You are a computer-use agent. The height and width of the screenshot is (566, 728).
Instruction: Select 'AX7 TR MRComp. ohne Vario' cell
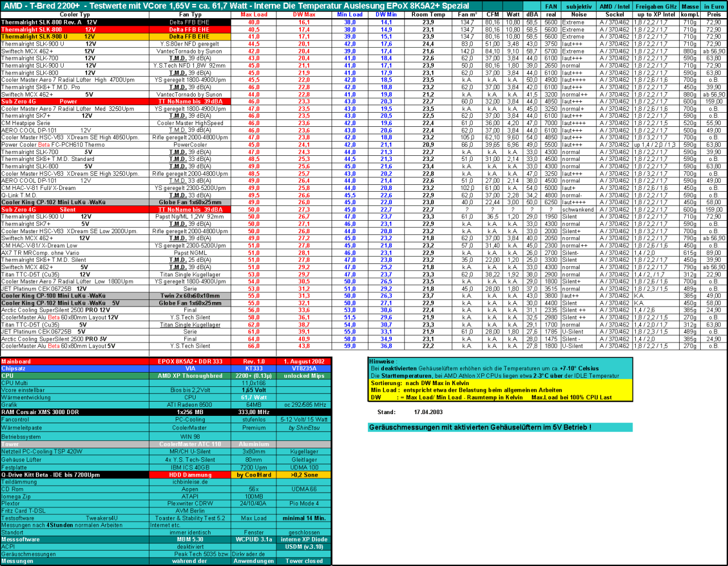click(75, 253)
